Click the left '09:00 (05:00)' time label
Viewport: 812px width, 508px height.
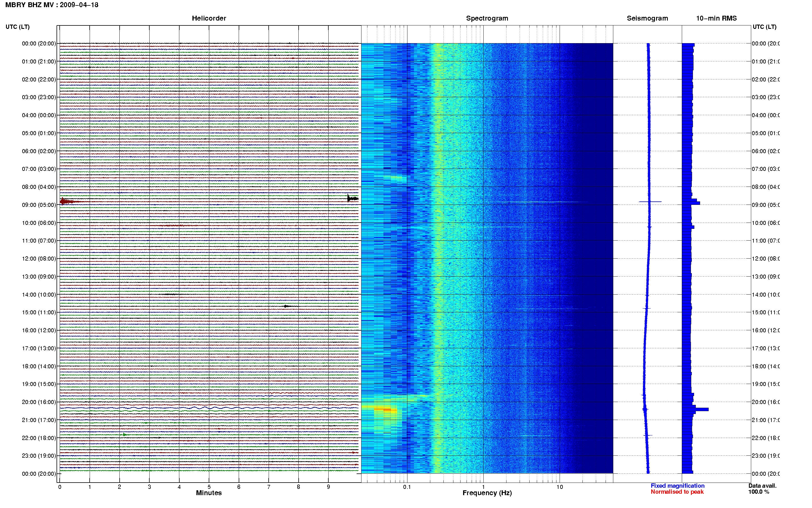coord(39,205)
